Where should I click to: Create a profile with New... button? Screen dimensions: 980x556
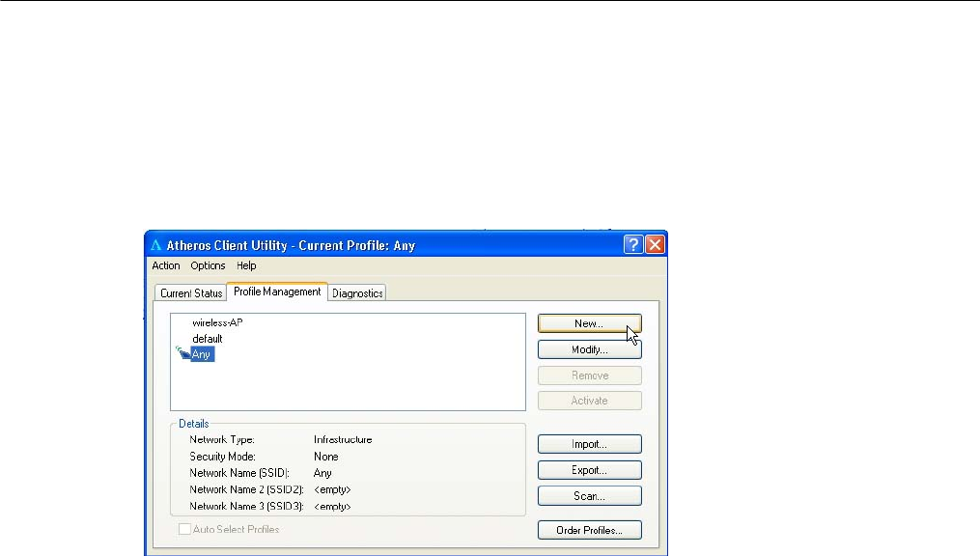[589, 323]
